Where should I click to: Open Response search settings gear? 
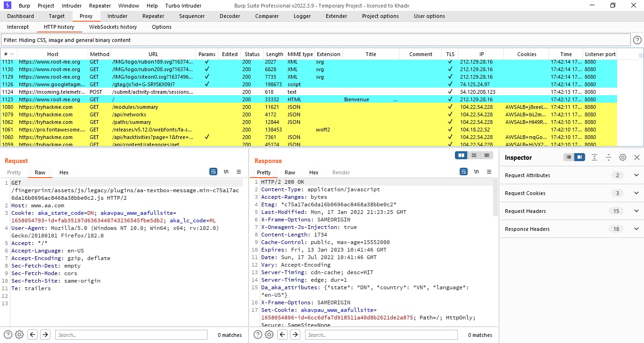pyautogui.click(x=269, y=335)
